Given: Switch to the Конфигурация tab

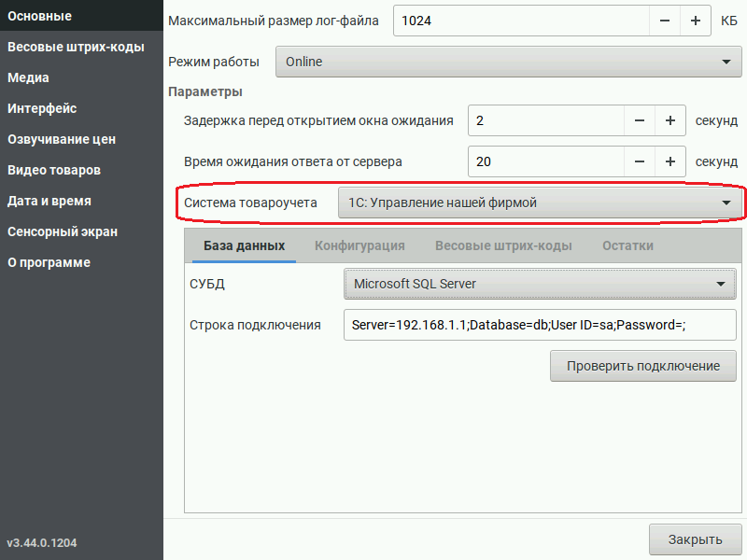Looking at the screenshot, I should click(359, 245).
